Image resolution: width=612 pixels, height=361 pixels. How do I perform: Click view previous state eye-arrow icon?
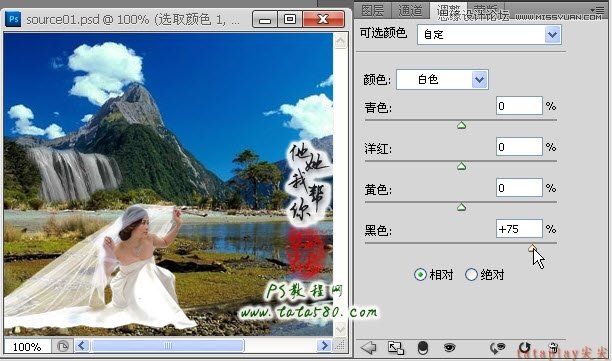click(x=497, y=347)
